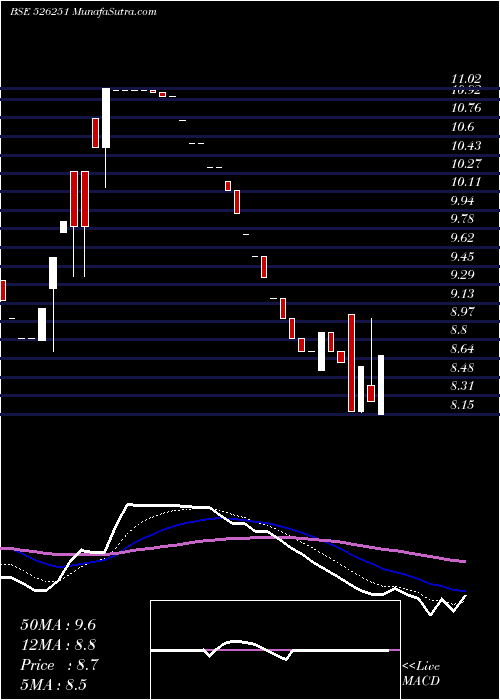Click the 10.27 price axis label
This screenshot has height=700, width=500.
pos(466,163)
